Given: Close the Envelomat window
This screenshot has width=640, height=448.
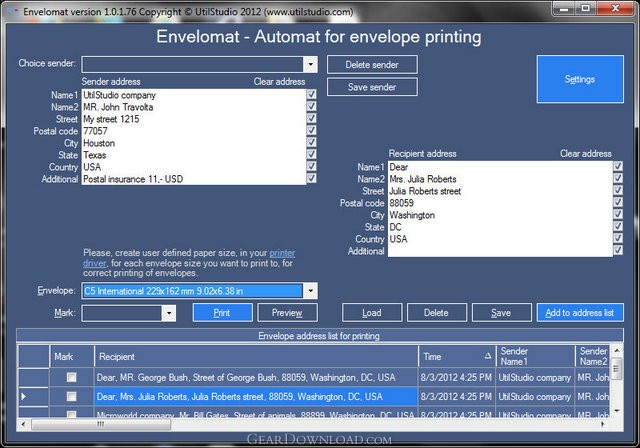Looking at the screenshot, I should click(x=616, y=8).
